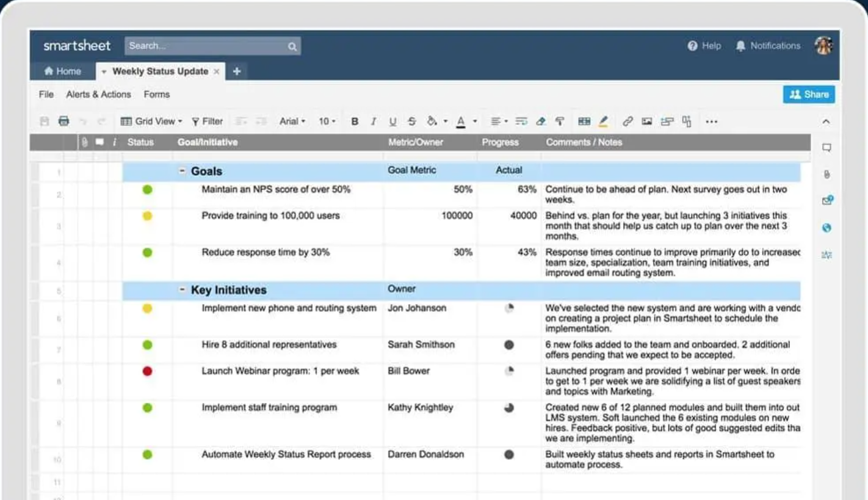Click the search magnifier icon
Image resolution: width=868 pixels, height=500 pixels.
[292, 46]
